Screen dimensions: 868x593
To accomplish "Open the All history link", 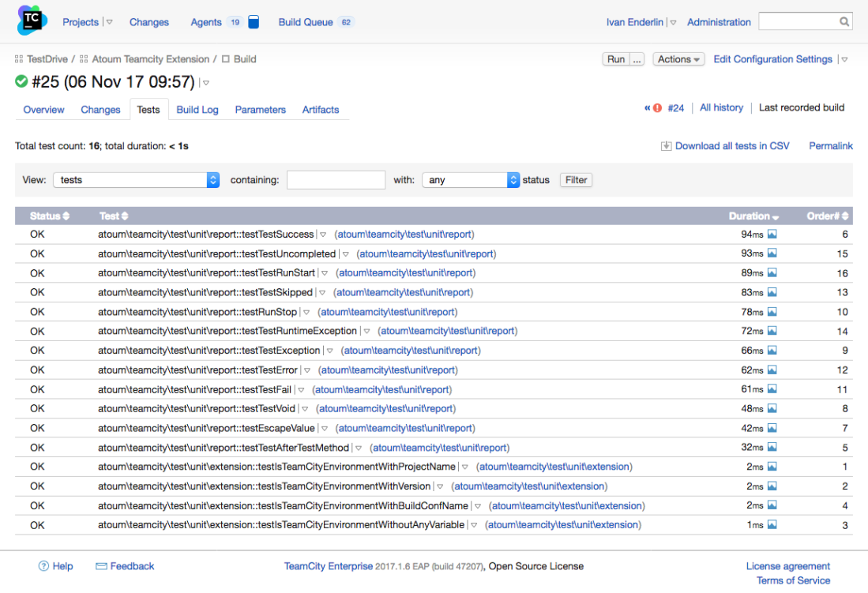I will [x=721, y=108].
